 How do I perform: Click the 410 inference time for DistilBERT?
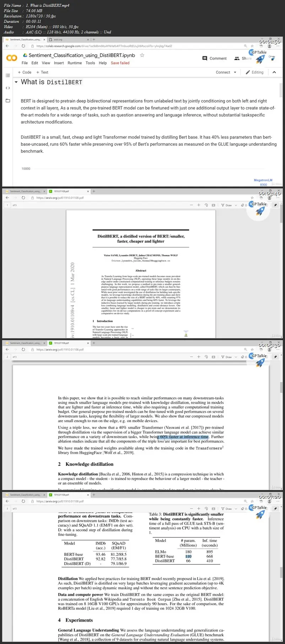tap(210, 561)
